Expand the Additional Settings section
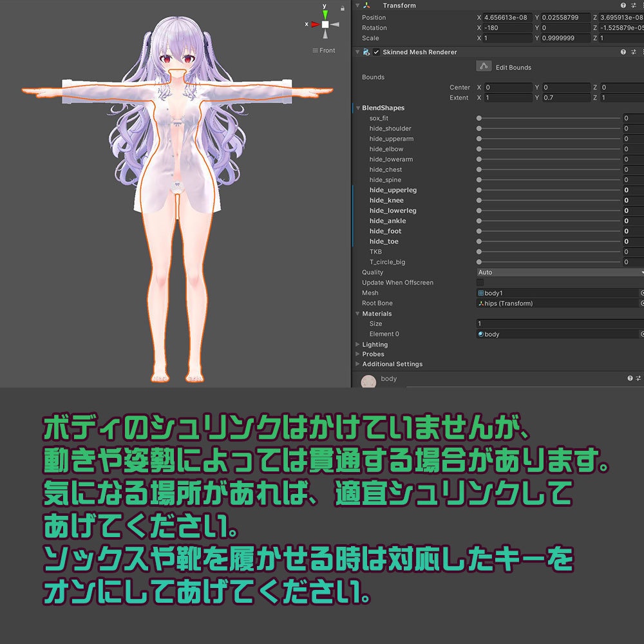This screenshot has height=644, width=644. (x=357, y=363)
